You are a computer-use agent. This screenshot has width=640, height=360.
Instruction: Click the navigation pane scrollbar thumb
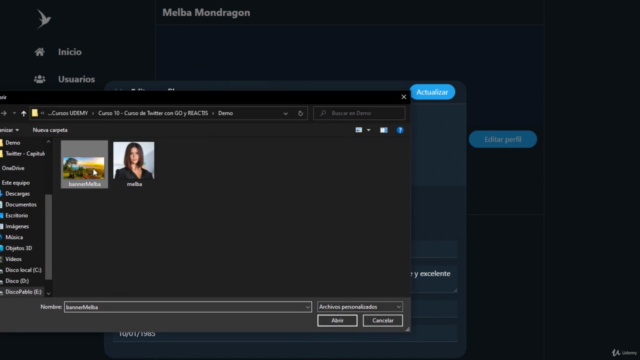48,237
